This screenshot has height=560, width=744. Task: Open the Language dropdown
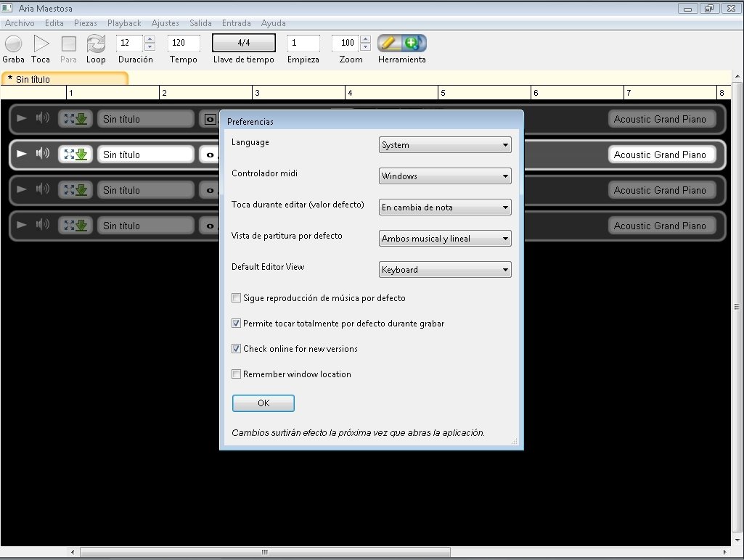[445, 145]
